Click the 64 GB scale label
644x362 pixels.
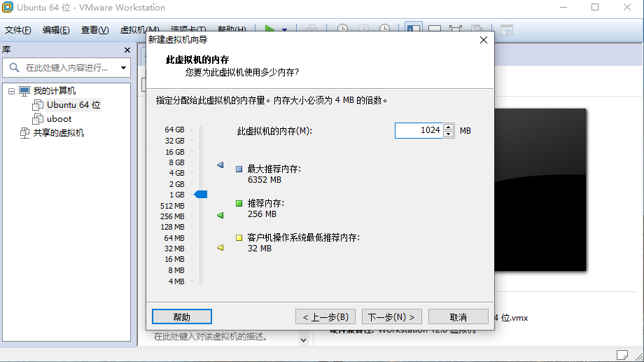174,130
